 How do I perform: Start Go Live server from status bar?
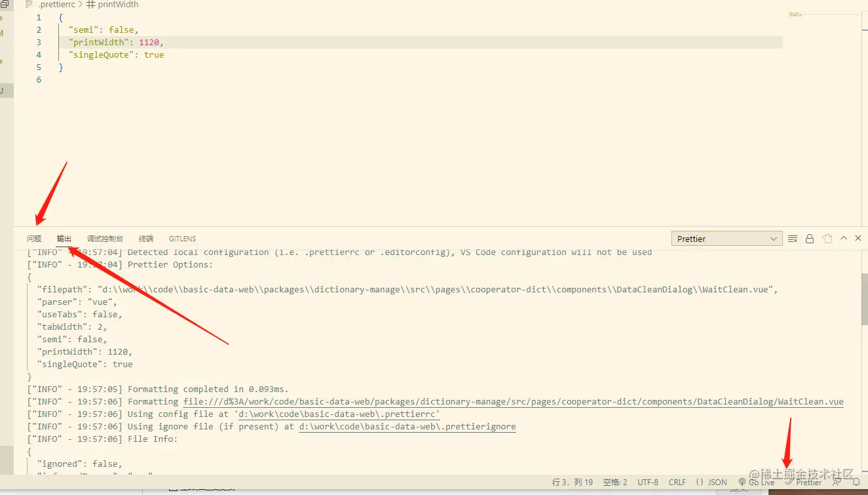click(757, 483)
